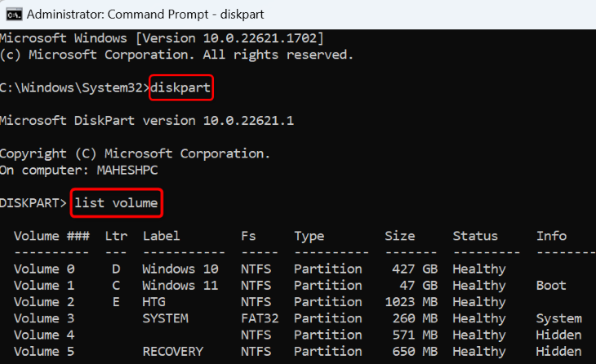Click the 'Status' column header
Screen dimensions: 596x364
475,236
